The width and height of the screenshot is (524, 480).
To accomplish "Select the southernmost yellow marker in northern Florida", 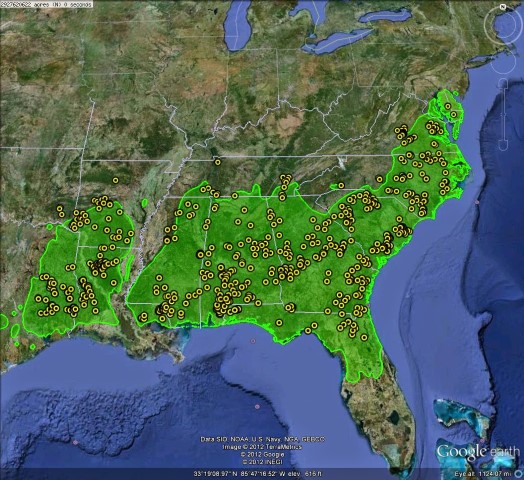I will point(364,338).
